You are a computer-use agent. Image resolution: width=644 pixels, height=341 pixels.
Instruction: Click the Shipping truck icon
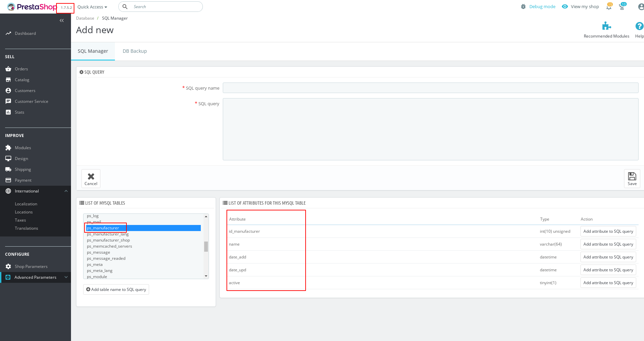tap(8, 169)
